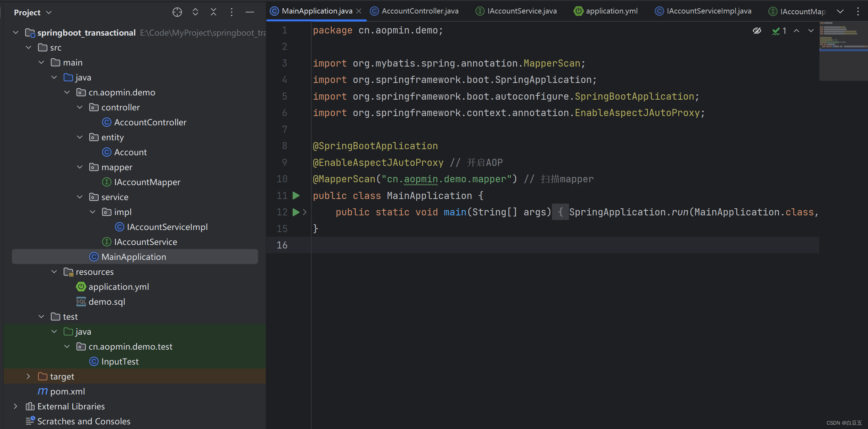Select IAccountMapper interface in tree

coord(141,182)
